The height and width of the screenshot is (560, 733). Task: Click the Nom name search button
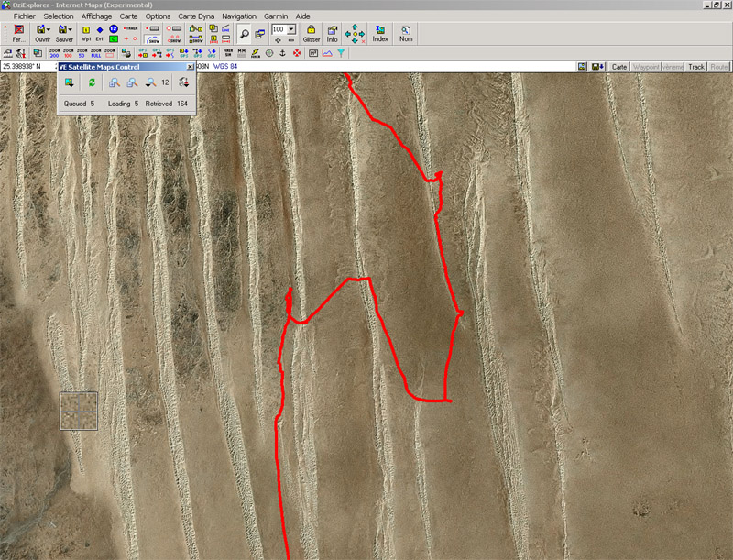click(x=406, y=34)
